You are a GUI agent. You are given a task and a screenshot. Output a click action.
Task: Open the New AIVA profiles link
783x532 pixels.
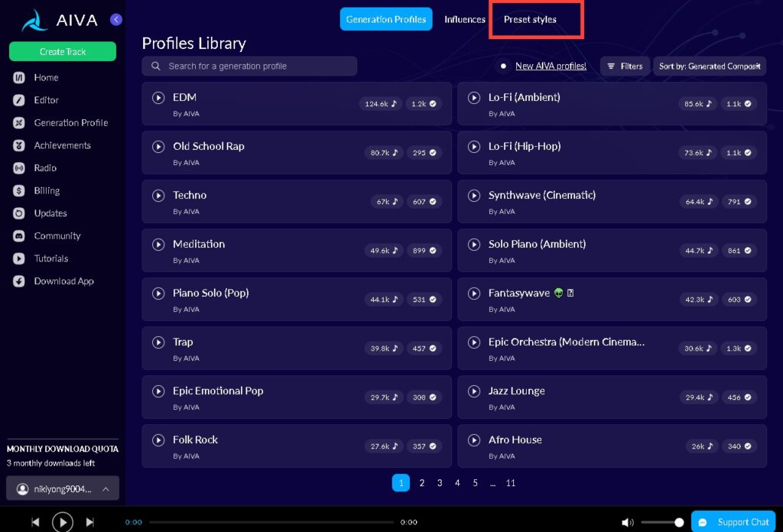(x=551, y=66)
